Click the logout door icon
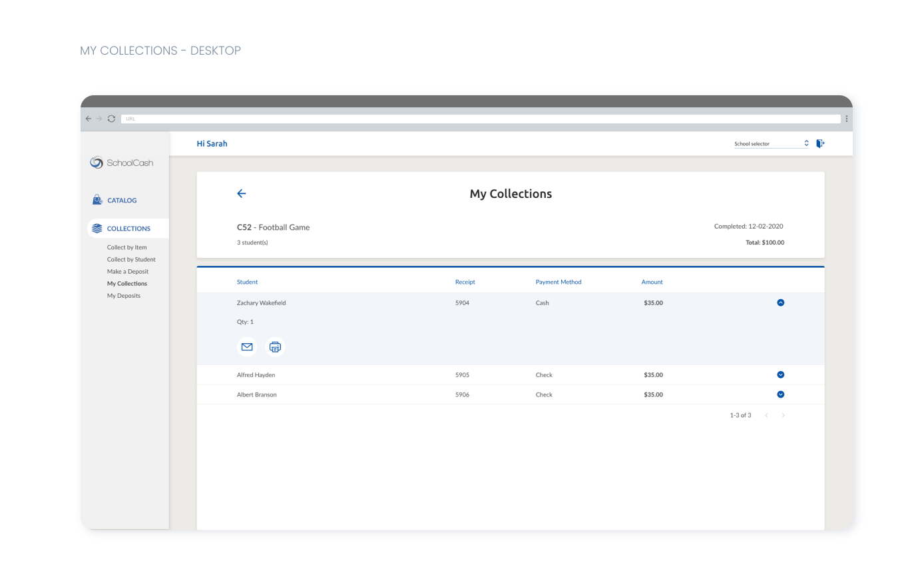Screen dimensions: 924x577 pos(821,143)
